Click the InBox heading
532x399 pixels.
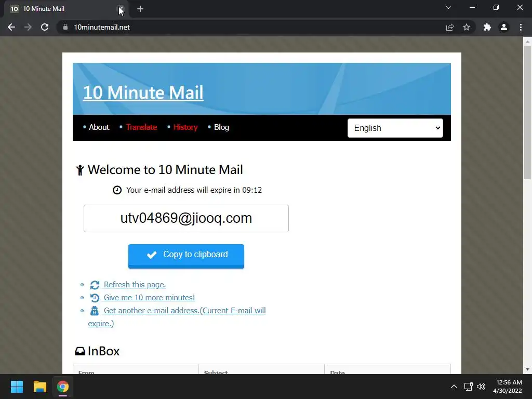[x=103, y=351]
